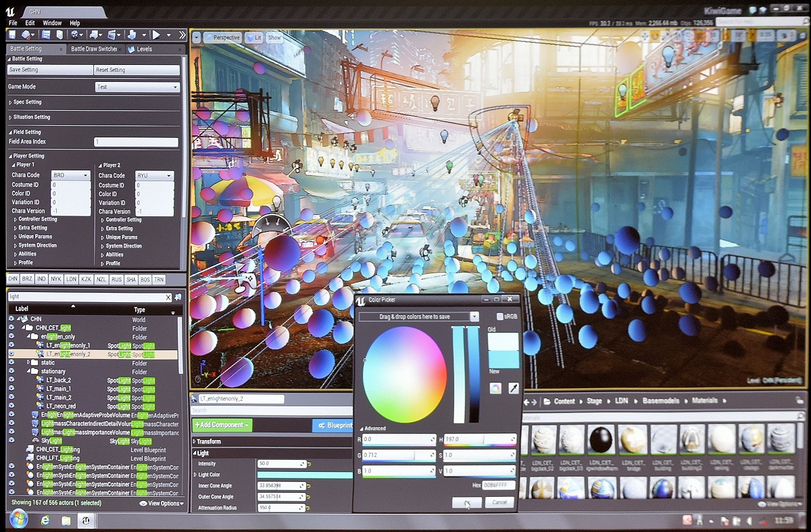Enable the sRGB checkbox

(500, 316)
